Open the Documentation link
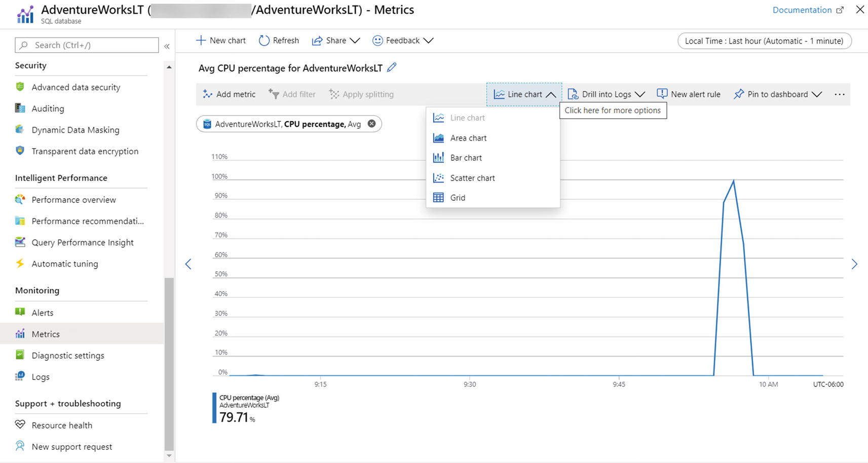The height and width of the screenshot is (463, 868). click(808, 10)
